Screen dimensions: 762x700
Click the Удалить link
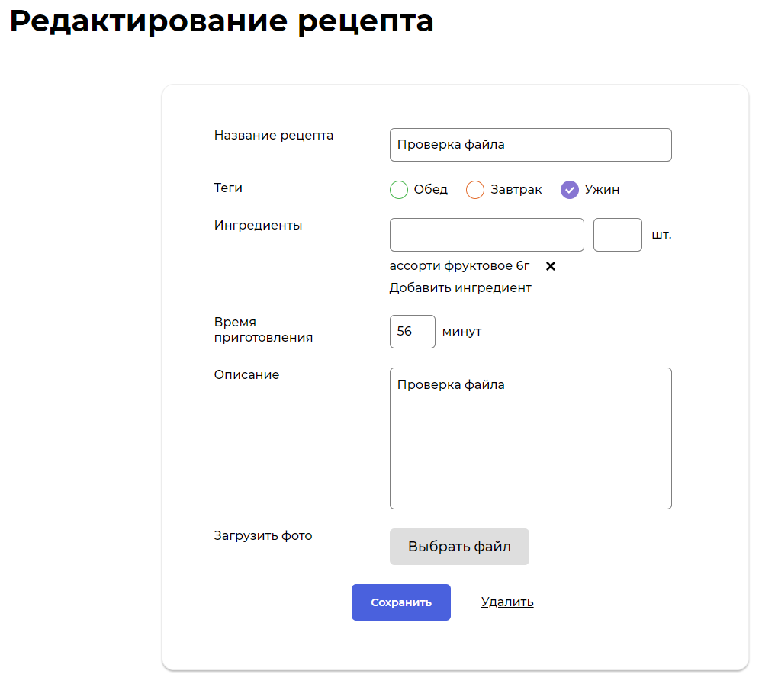point(507,602)
